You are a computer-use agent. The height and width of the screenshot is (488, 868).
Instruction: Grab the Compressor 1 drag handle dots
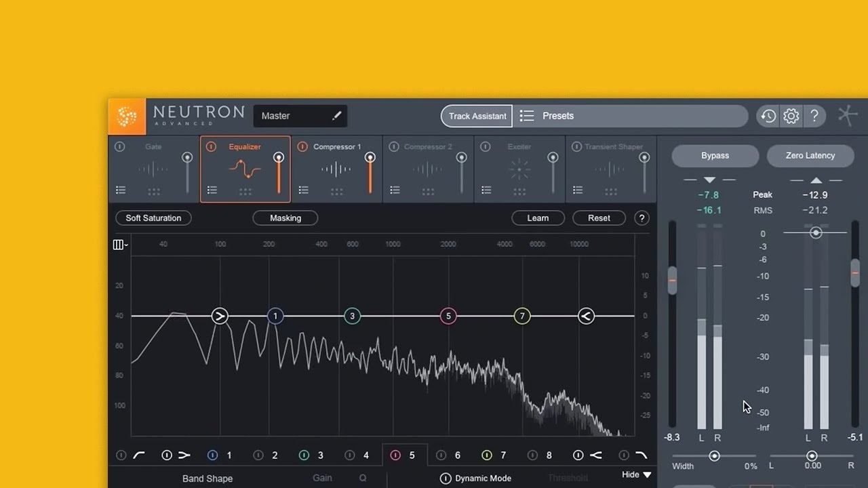(x=337, y=192)
